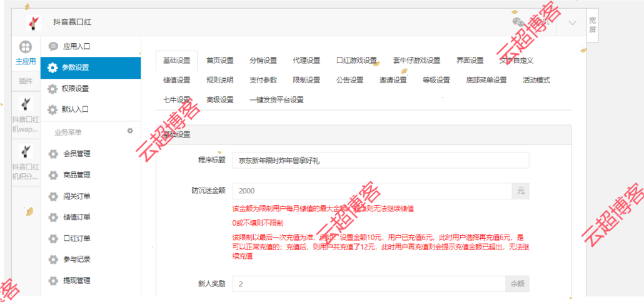Switch to the 公告设置 tab

tap(350, 81)
